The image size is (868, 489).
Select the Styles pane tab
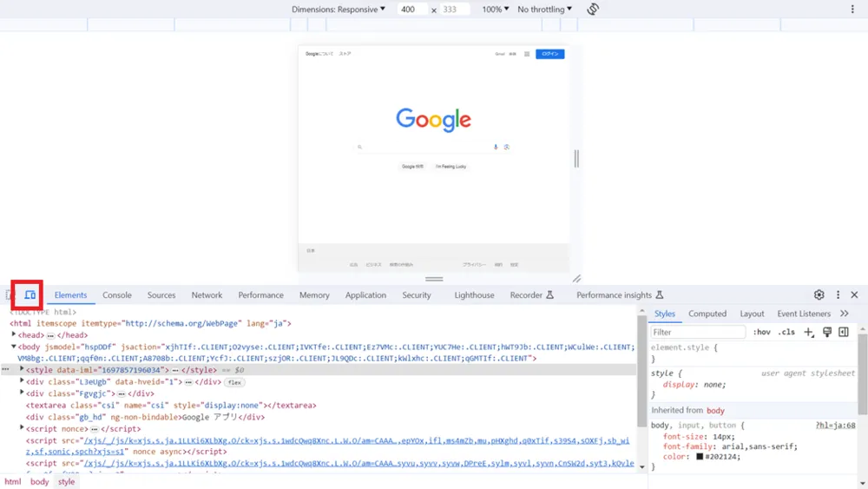click(664, 314)
